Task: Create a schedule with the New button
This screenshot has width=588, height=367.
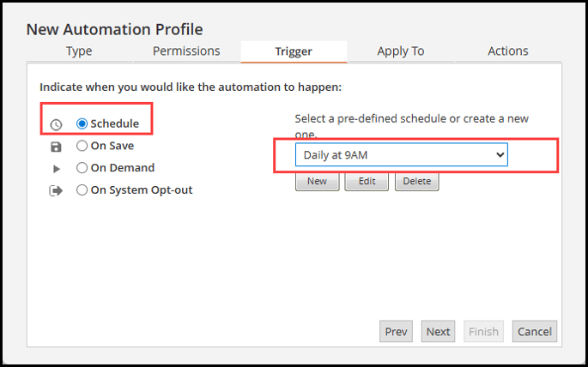Action: [x=318, y=181]
